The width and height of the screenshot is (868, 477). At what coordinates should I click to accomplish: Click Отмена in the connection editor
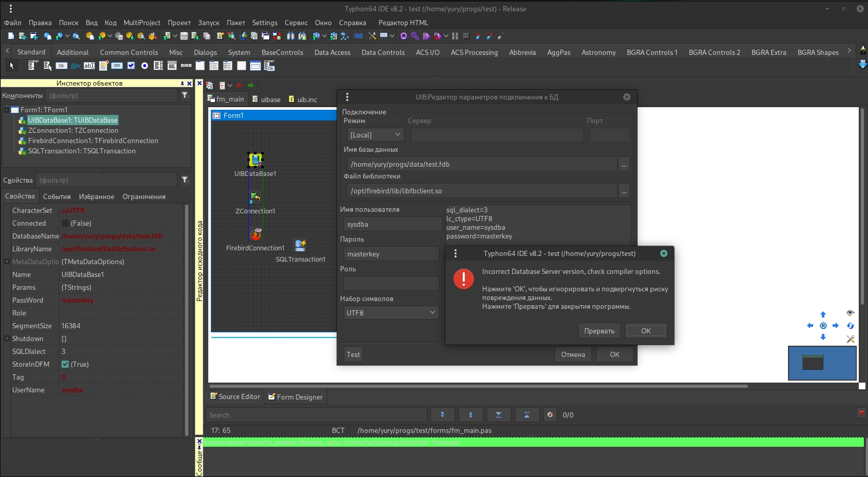coord(573,354)
